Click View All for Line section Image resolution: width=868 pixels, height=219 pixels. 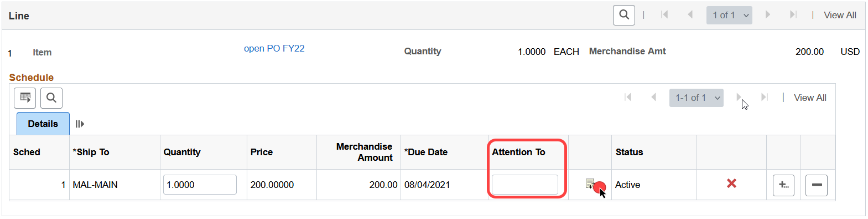[840, 15]
